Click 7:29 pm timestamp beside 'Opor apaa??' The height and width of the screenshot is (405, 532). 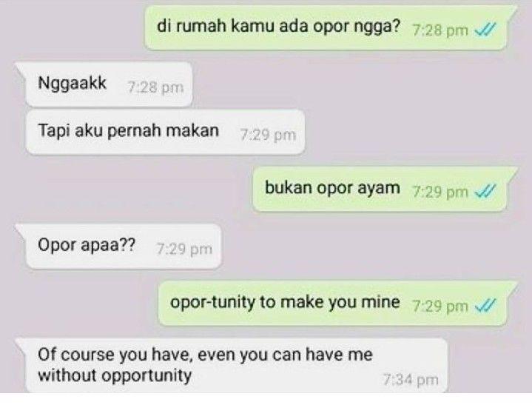pyautogui.click(x=184, y=250)
